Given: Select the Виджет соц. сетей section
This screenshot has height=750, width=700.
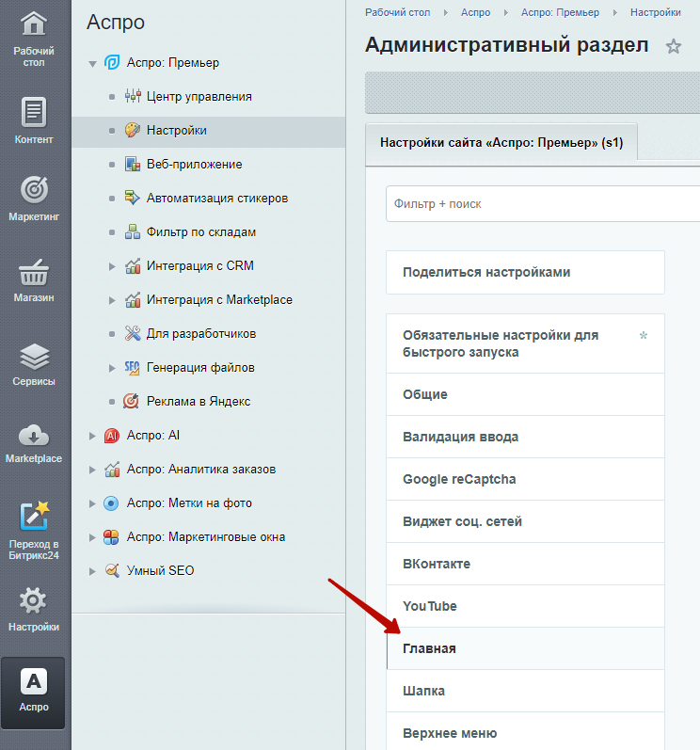Looking at the screenshot, I should pyautogui.click(x=525, y=521).
